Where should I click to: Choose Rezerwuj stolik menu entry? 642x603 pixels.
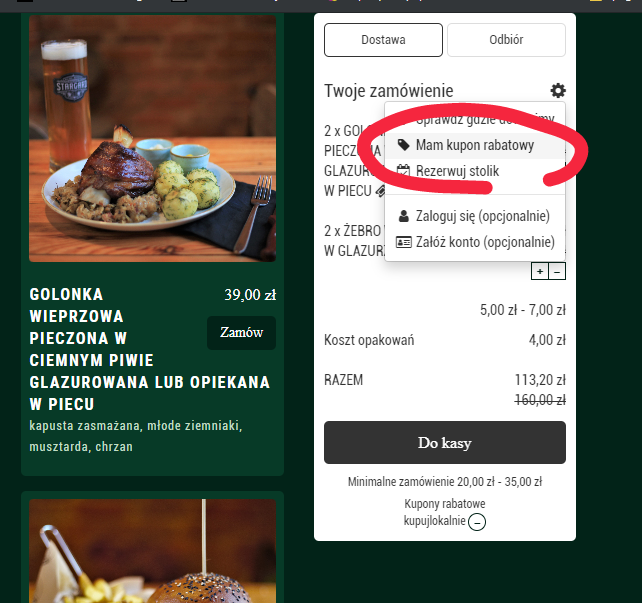475,171
